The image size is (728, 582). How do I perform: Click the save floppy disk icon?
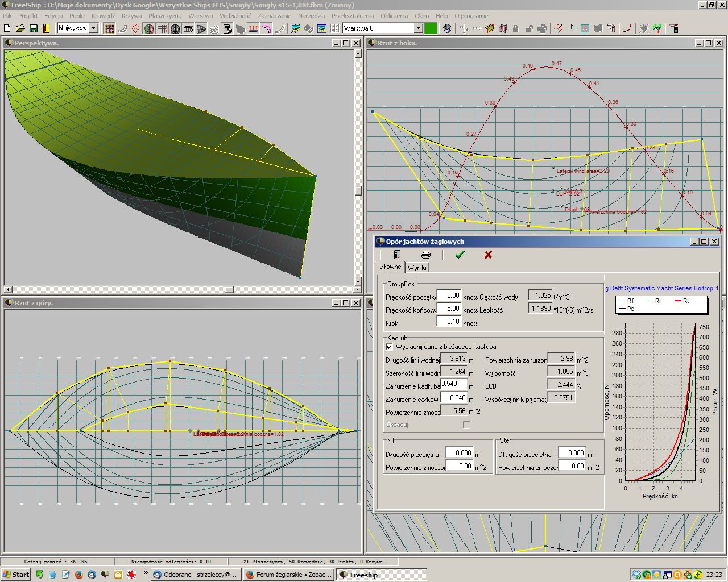point(34,28)
